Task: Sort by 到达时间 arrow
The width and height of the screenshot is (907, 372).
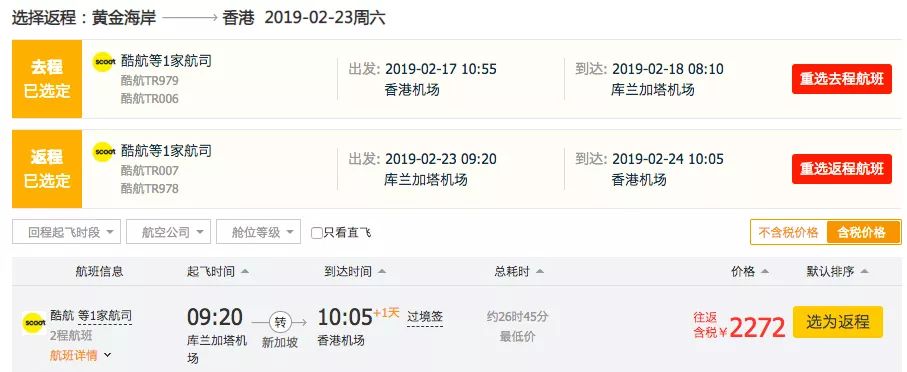Action: 381,271
